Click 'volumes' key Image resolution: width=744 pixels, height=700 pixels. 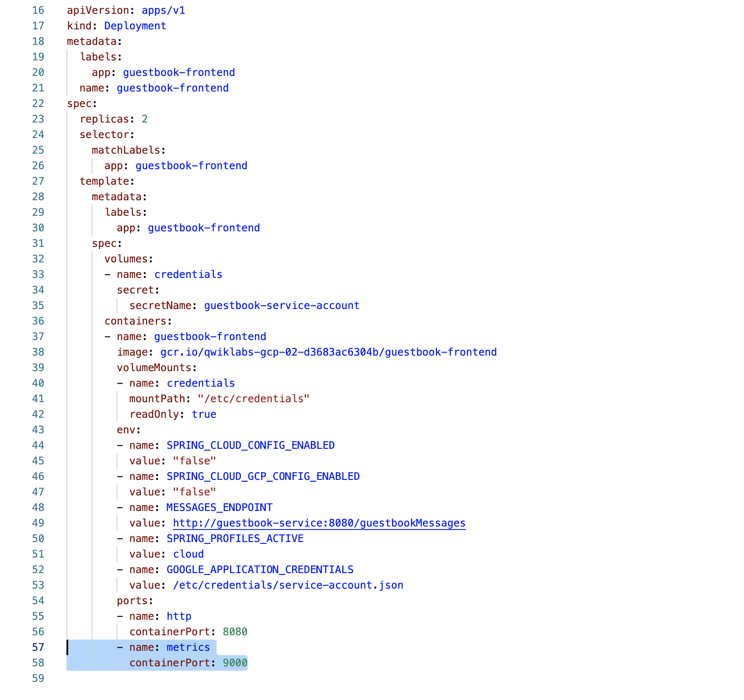click(126, 259)
